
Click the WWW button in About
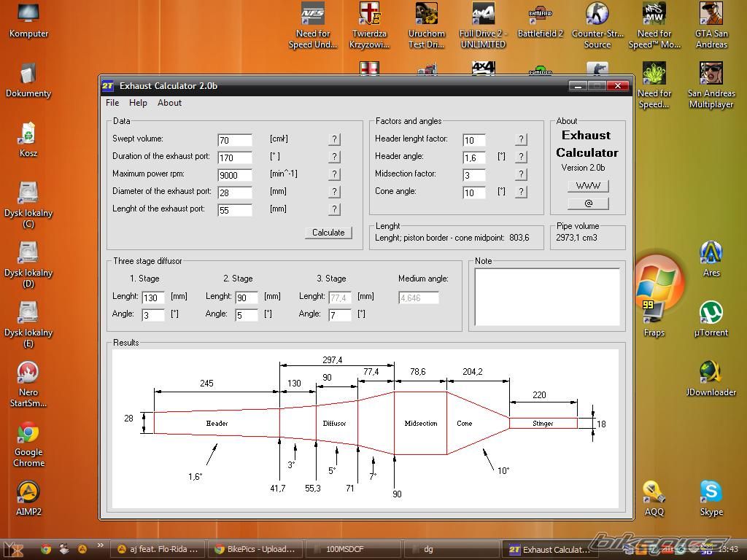[x=588, y=186]
